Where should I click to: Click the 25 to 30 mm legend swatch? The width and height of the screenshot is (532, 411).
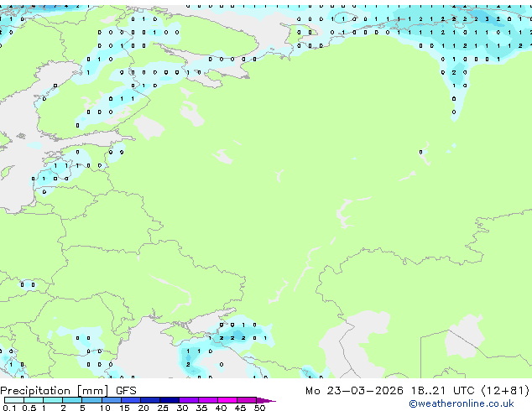tap(169, 400)
